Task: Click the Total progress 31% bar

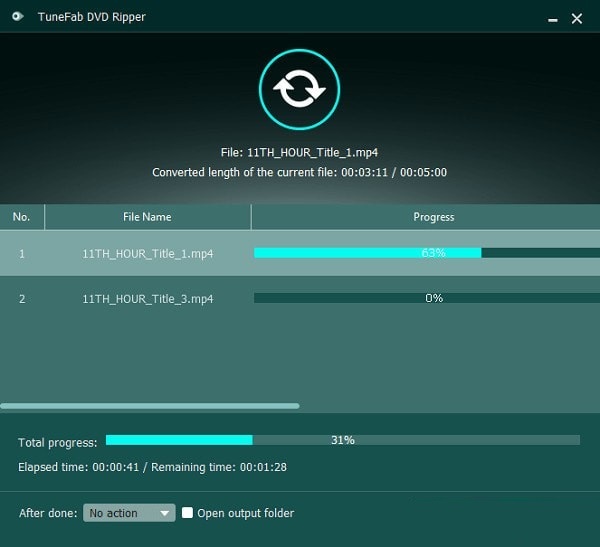Action: pos(343,440)
